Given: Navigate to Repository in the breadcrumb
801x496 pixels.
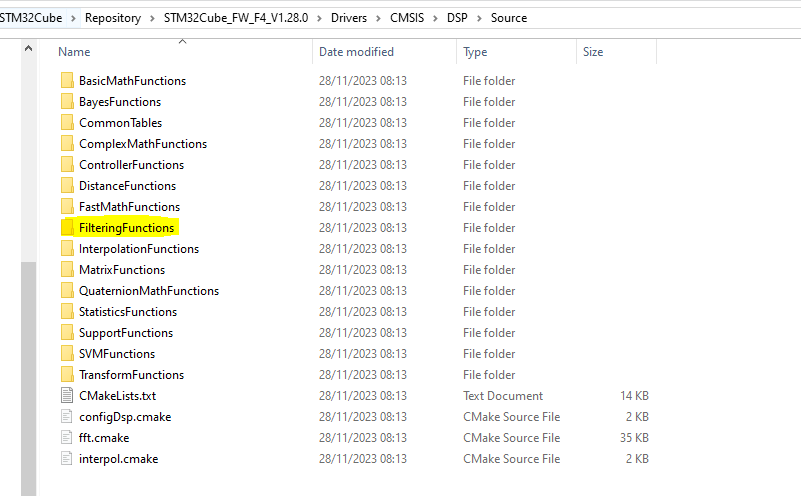Looking at the screenshot, I should point(113,18).
